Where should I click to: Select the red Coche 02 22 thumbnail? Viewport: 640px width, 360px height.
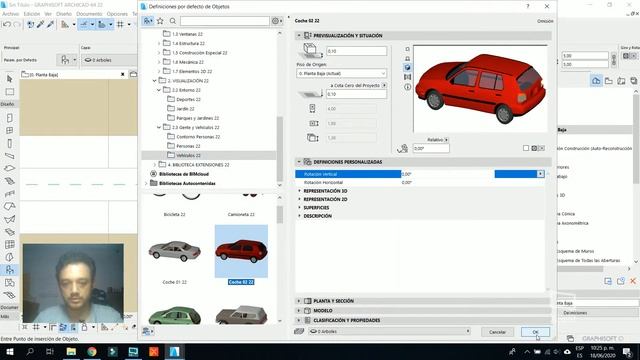(241, 251)
